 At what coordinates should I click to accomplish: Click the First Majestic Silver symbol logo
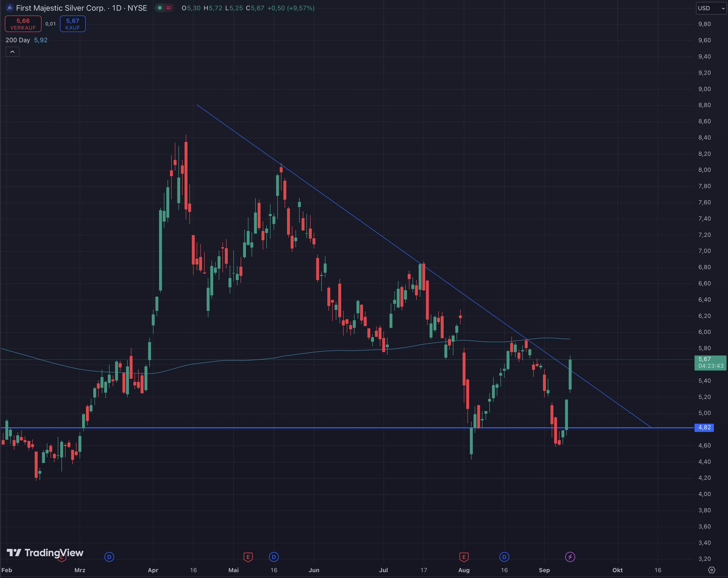point(10,8)
